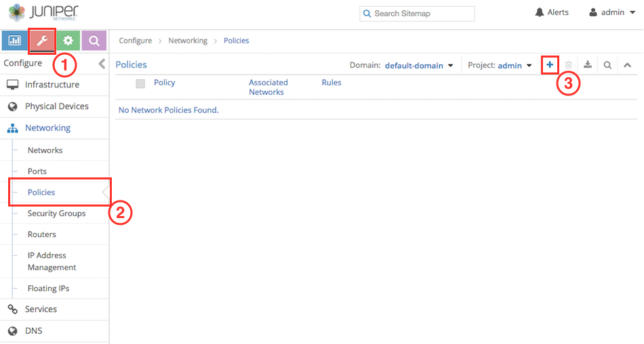Click the Search Sitemap input field

pyautogui.click(x=417, y=14)
